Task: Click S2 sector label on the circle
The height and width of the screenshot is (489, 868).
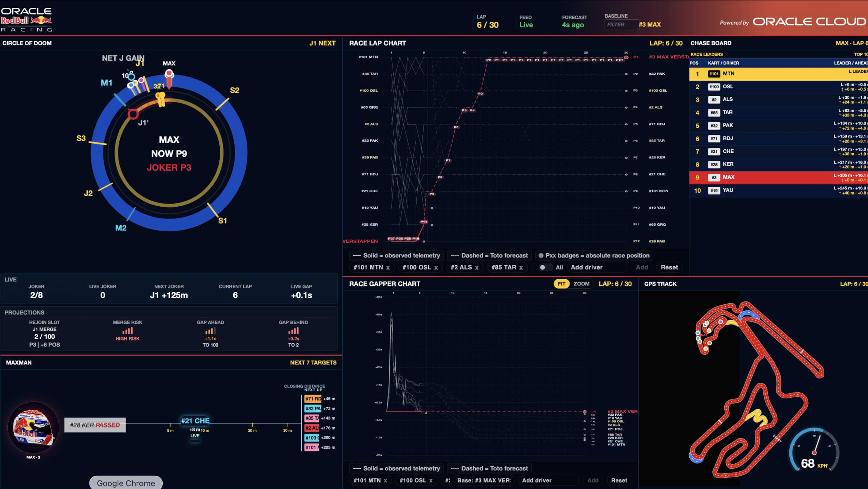Action: coord(235,90)
